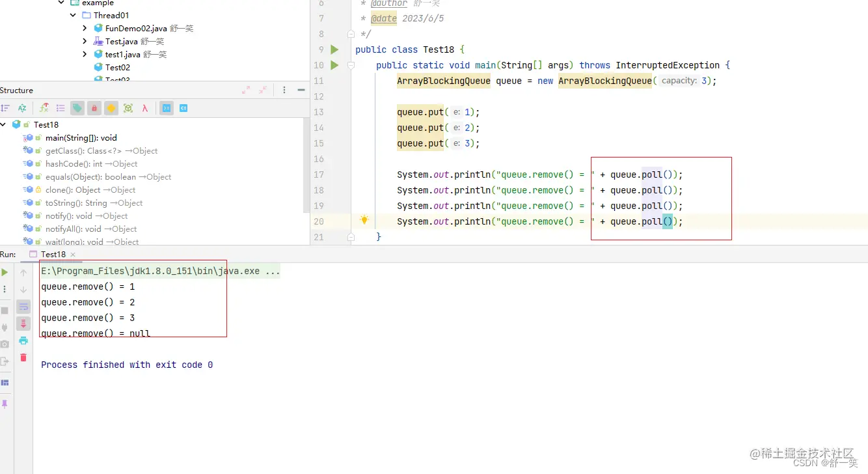This screenshot has height=474, width=868.
Task: Click Clear All trash icon in Run console
Action: (23, 357)
